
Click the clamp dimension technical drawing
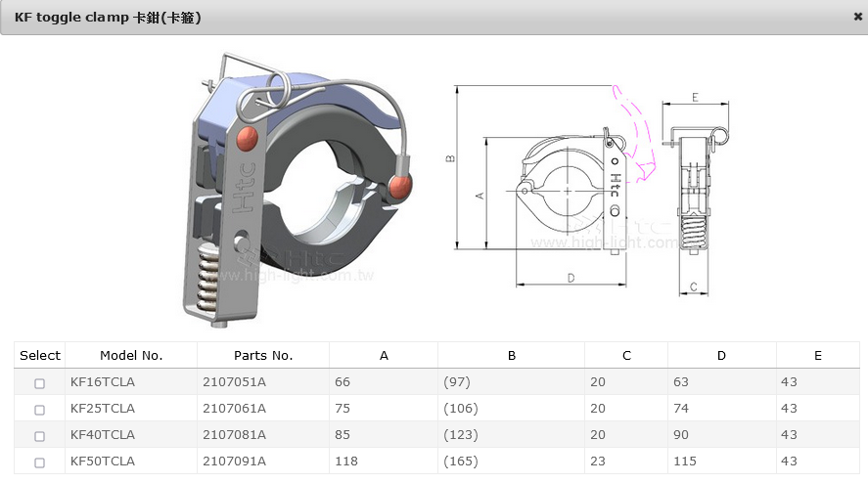tap(568, 186)
